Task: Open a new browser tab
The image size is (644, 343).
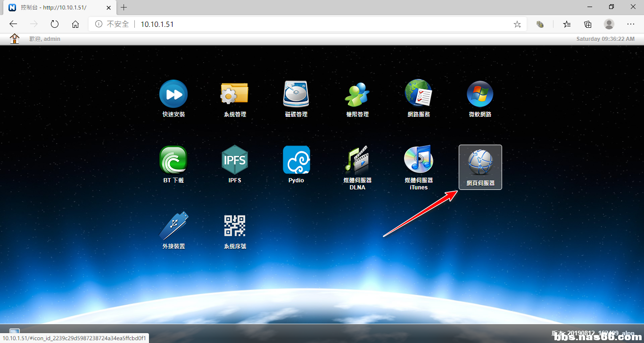Action: tap(124, 8)
